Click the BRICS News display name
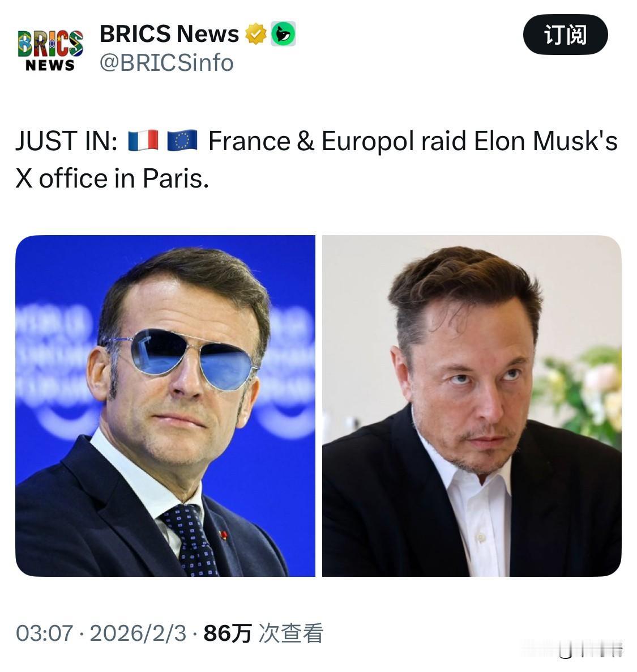637x672 pixels. point(168,33)
